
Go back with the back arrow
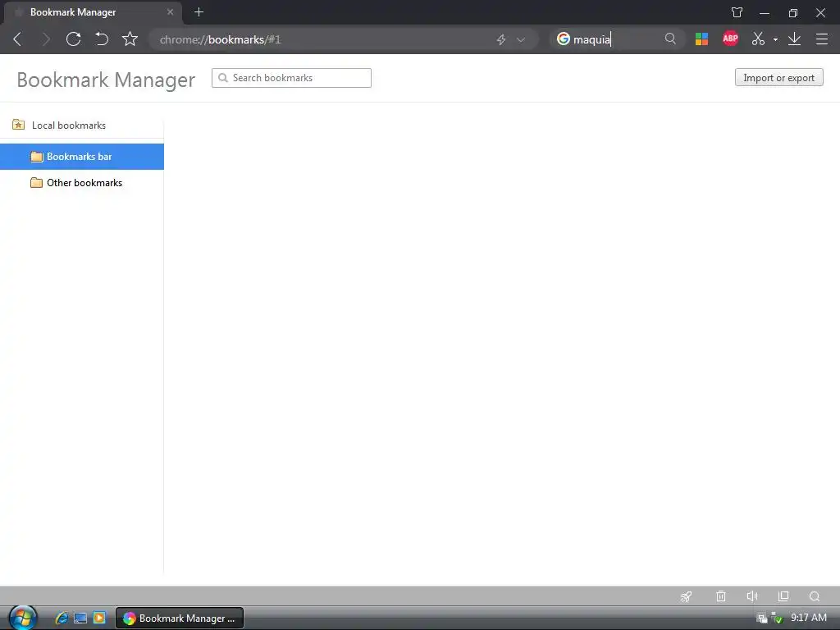pyautogui.click(x=18, y=39)
